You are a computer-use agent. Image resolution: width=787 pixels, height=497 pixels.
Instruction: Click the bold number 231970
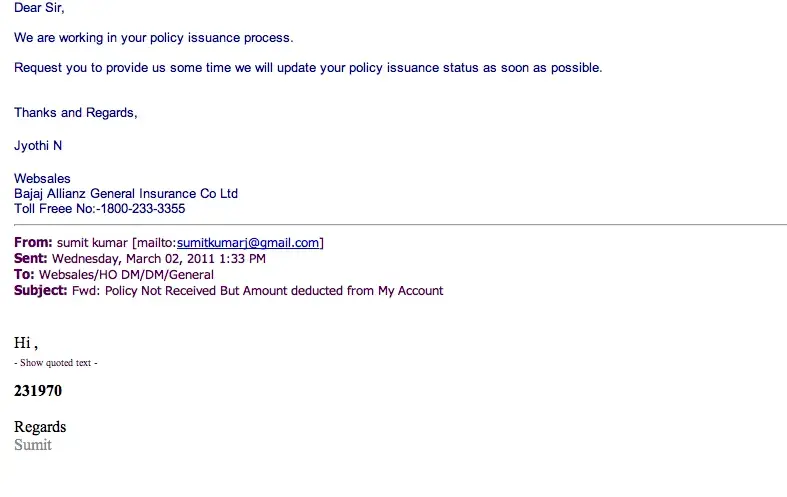[38, 392]
